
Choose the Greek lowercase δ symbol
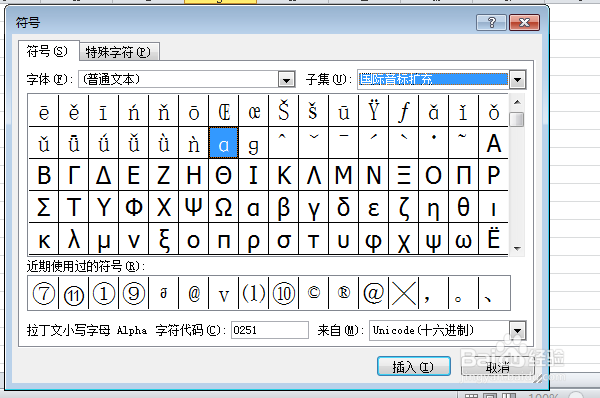click(344, 207)
